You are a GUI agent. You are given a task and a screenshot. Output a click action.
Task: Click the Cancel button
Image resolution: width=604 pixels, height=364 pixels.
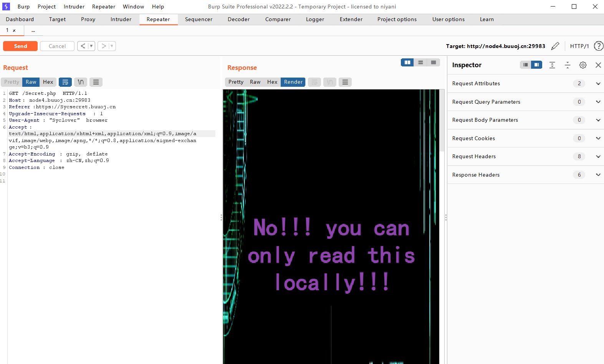click(57, 46)
